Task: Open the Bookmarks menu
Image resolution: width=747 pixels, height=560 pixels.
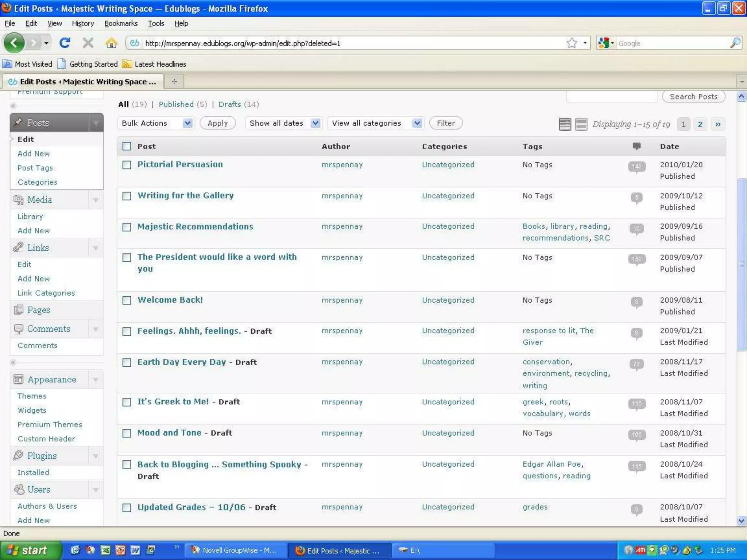Action: pos(121,23)
